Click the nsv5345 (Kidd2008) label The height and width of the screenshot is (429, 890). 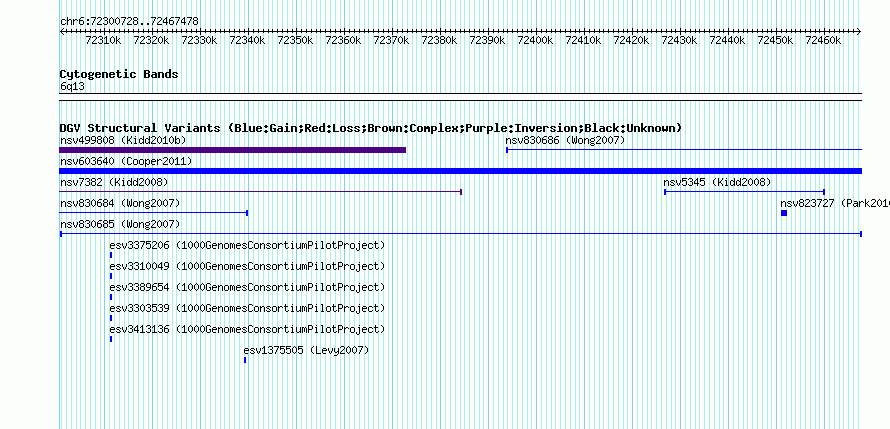click(717, 182)
